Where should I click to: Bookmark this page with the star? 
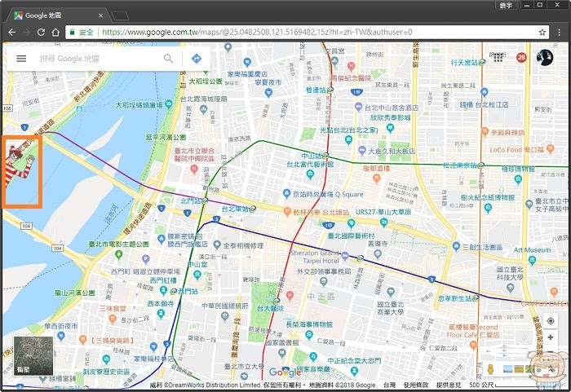pyautogui.click(x=542, y=32)
